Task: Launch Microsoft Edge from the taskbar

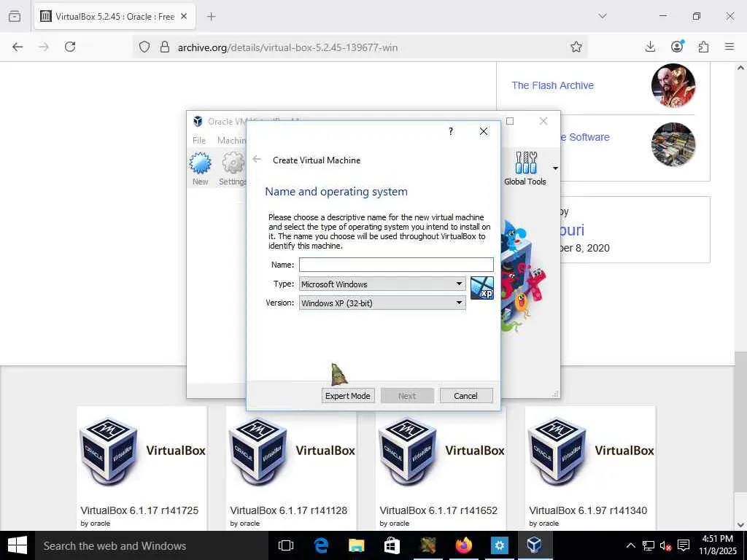Action: [321, 545]
